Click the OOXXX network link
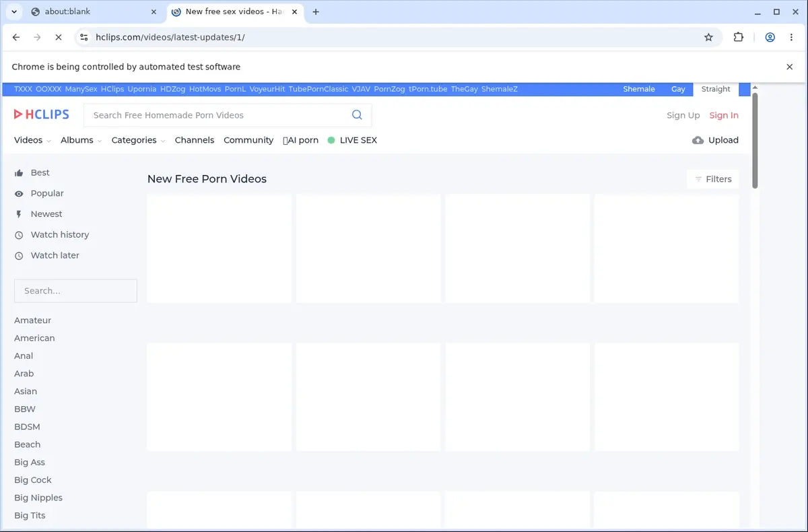Image resolution: width=808 pixels, height=532 pixels. click(48, 89)
